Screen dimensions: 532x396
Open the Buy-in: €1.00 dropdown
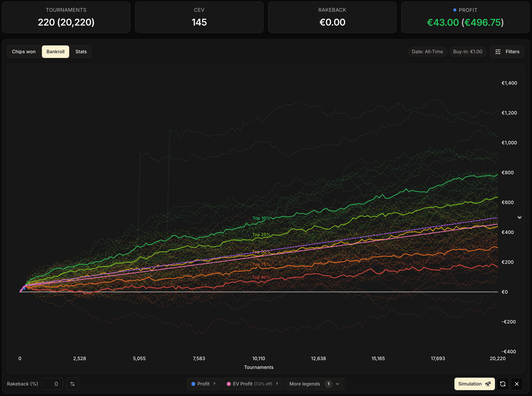point(467,51)
